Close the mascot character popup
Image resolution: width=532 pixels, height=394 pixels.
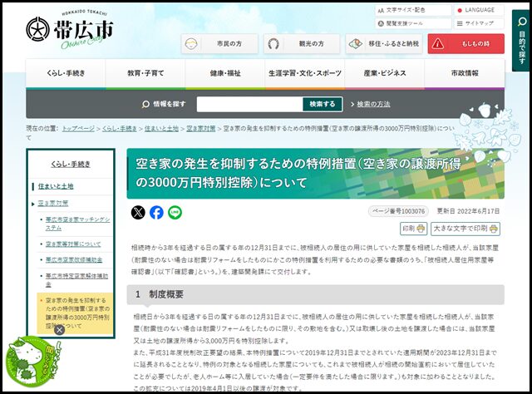tap(59, 330)
